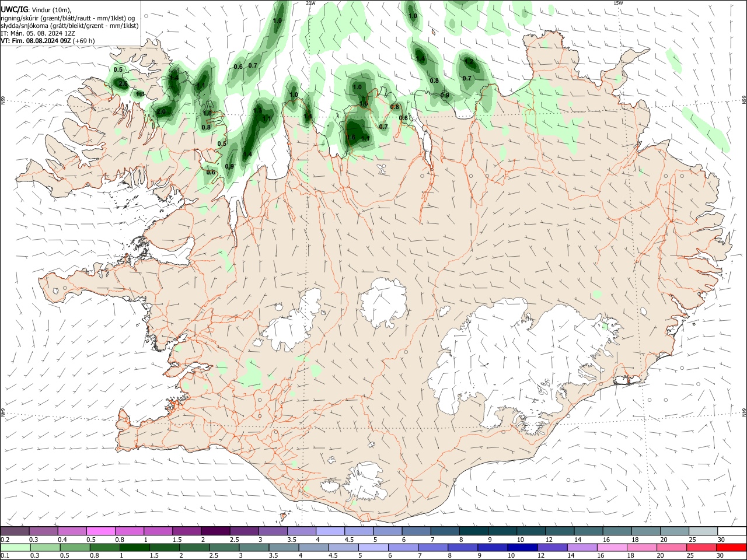Image resolution: width=747 pixels, height=560 pixels.
Task: Click the '15W' longitude label at the top
Action: 618,3
